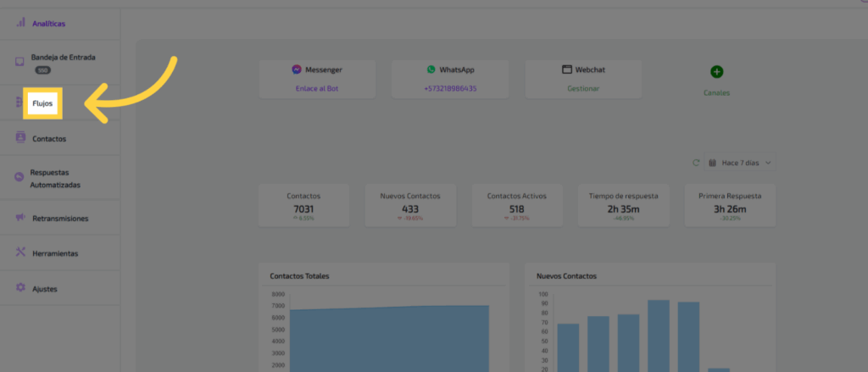Select the Contactos 7031 stat card
868x372 pixels.
pyautogui.click(x=303, y=205)
